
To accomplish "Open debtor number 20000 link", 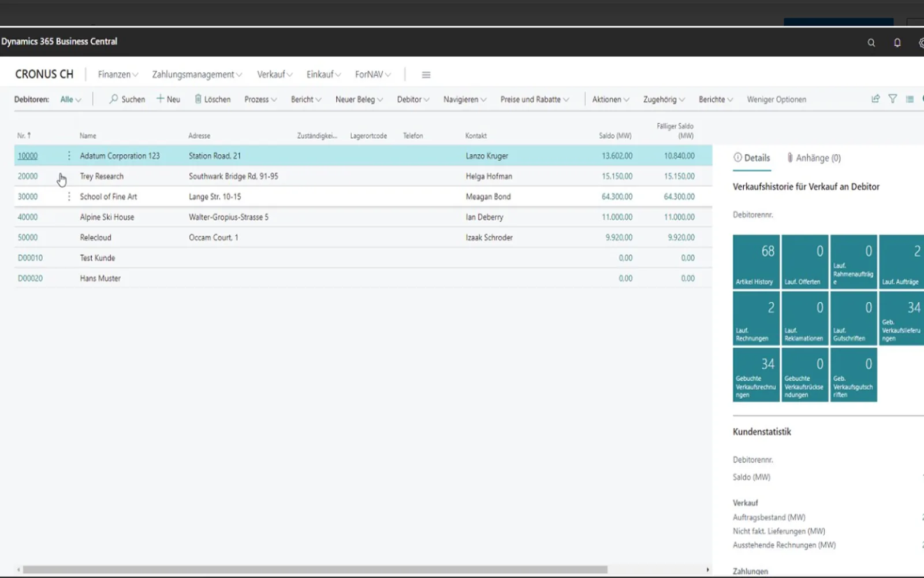I will 28,176.
